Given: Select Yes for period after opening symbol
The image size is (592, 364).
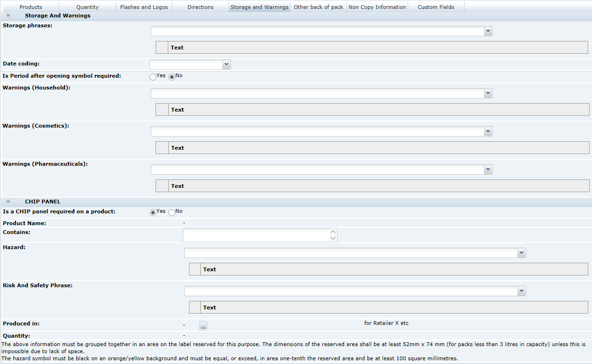Looking at the screenshot, I should pyautogui.click(x=153, y=76).
